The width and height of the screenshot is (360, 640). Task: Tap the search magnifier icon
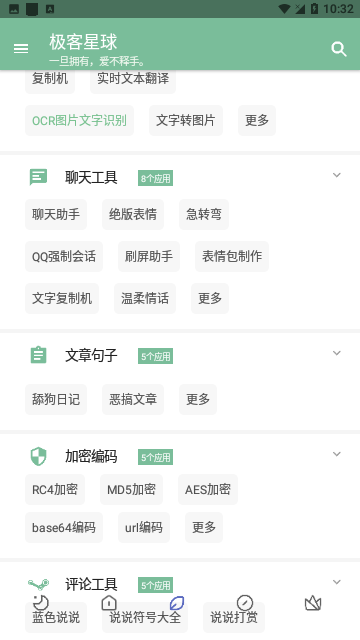[x=338, y=49]
